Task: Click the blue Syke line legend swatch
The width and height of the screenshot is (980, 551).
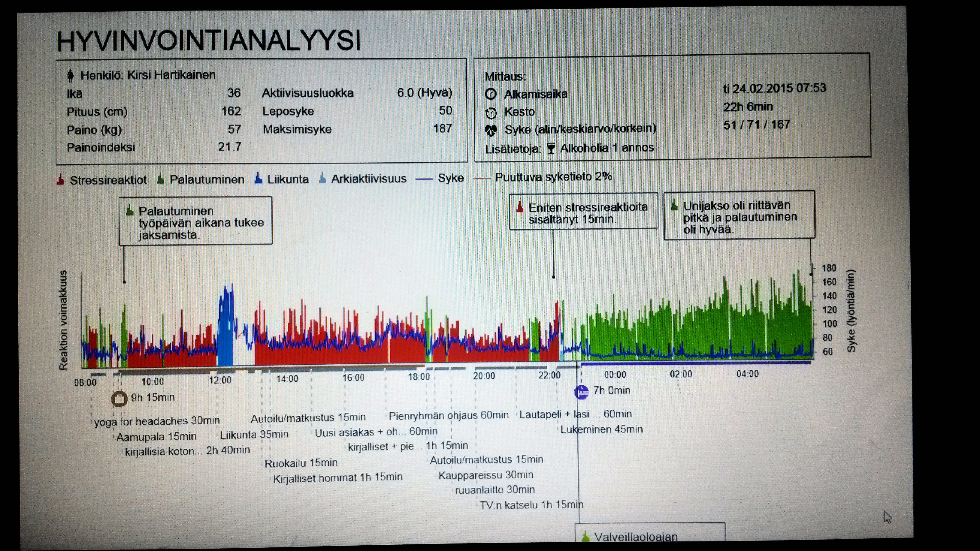Action: click(424, 179)
